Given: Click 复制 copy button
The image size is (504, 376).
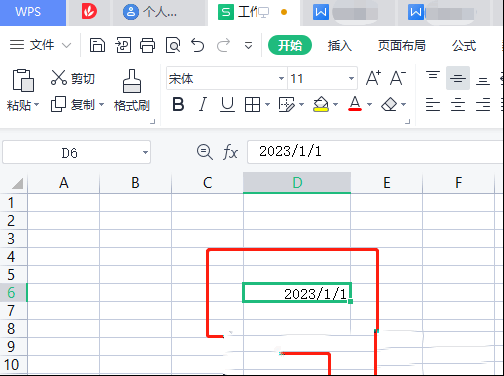Looking at the screenshot, I should click(73, 105).
